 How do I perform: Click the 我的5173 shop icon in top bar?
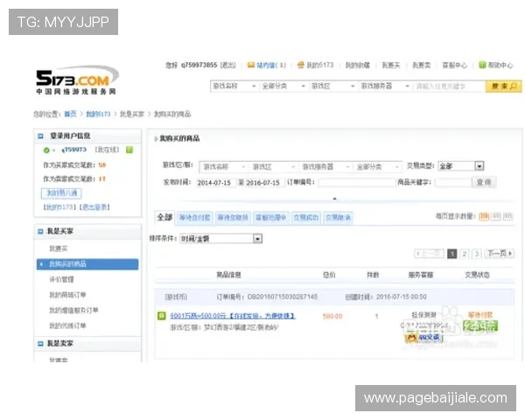pos(301,65)
